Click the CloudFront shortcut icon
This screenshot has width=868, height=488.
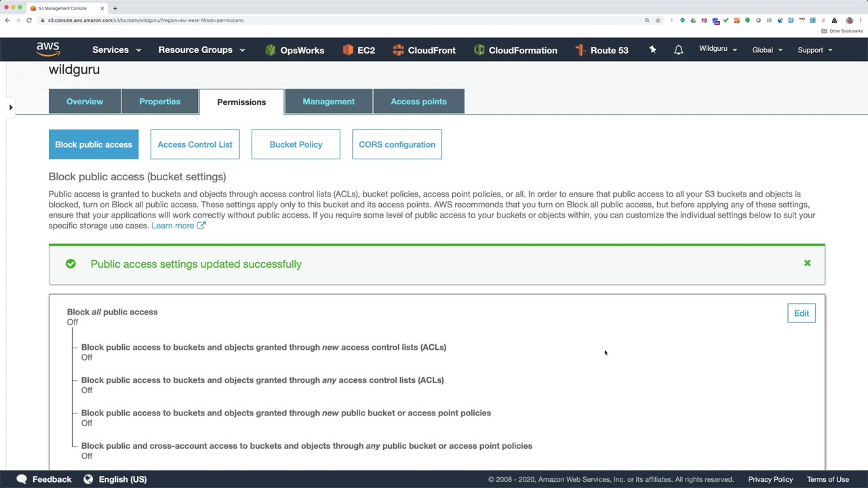[x=398, y=50]
